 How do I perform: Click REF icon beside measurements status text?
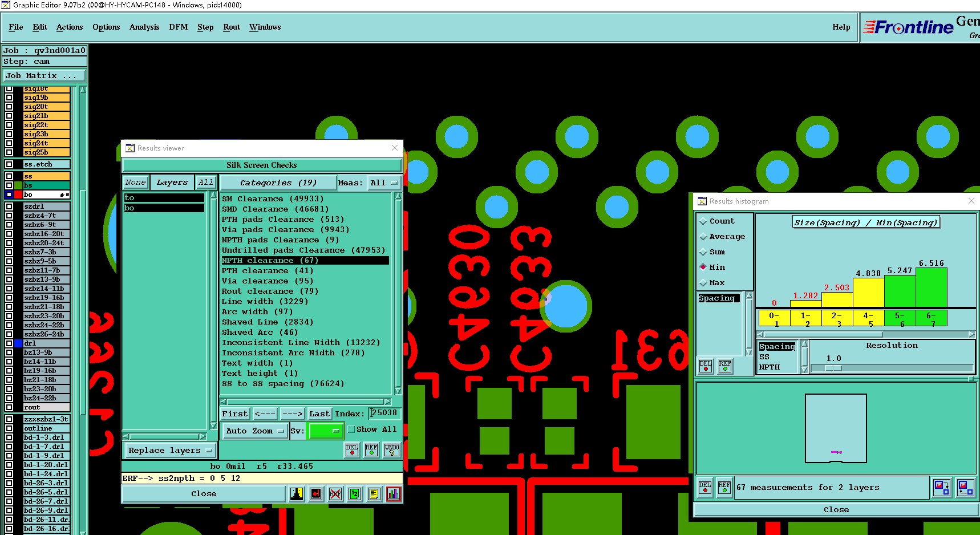coord(724,488)
